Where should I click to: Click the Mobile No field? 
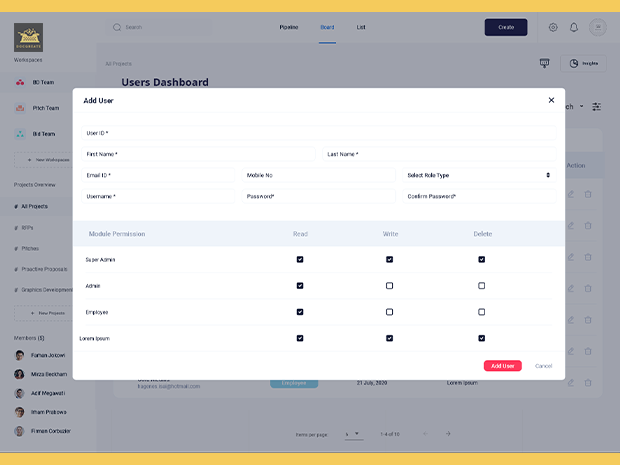(x=318, y=175)
